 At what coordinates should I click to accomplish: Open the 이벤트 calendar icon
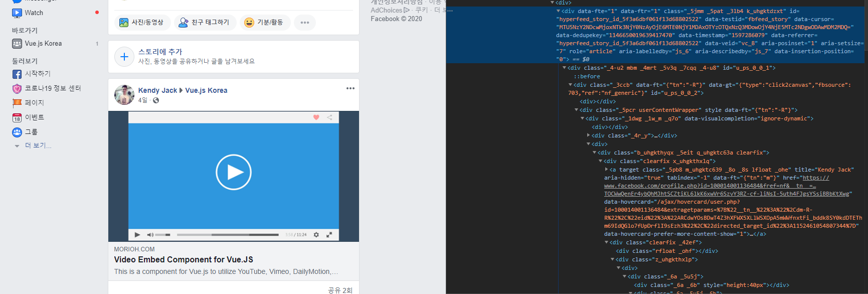[x=17, y=118]
